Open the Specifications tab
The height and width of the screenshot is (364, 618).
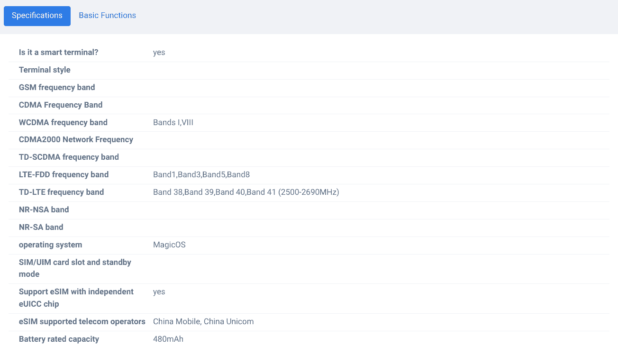tap(37, 16)
